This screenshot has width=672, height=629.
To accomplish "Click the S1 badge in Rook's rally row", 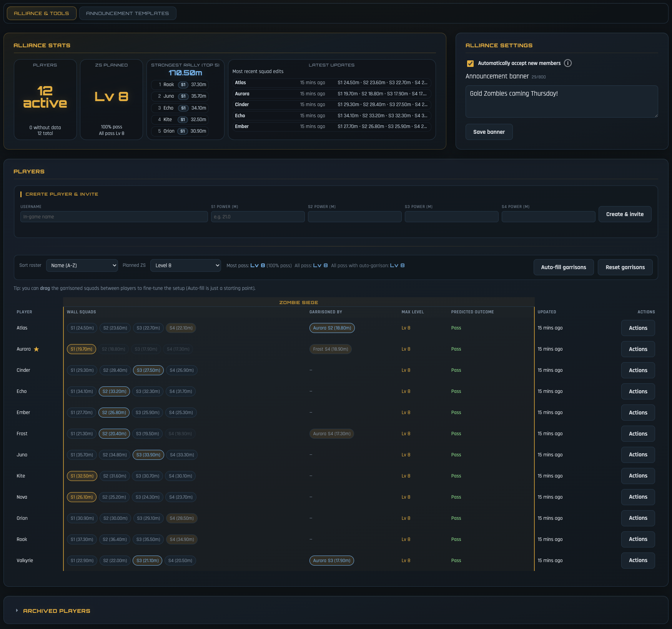I will point(183,85).
